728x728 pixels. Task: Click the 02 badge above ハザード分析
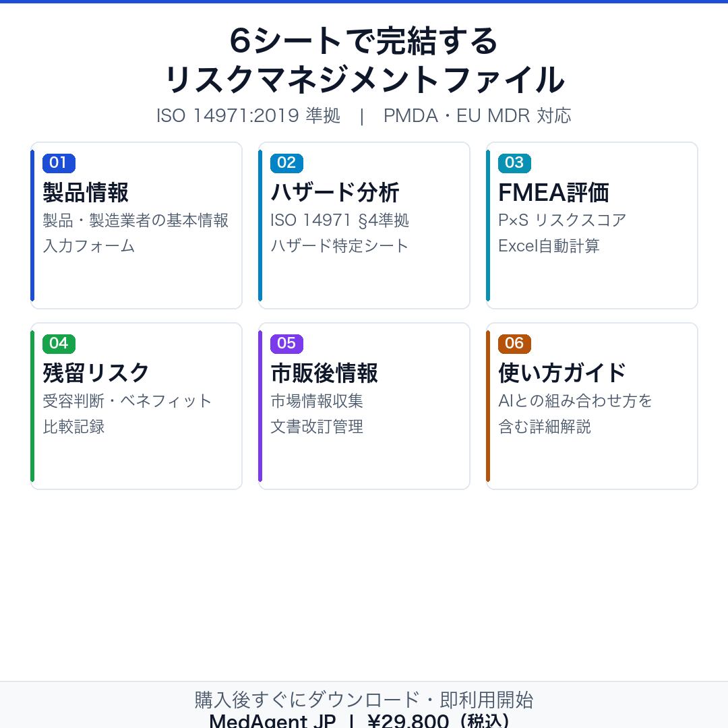click(x=286, y=162)
